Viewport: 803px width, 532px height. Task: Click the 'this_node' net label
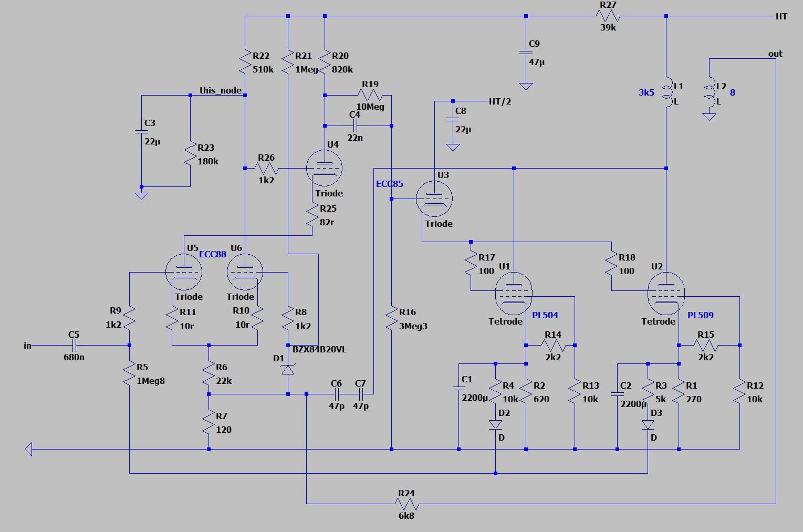pos(221,90)
